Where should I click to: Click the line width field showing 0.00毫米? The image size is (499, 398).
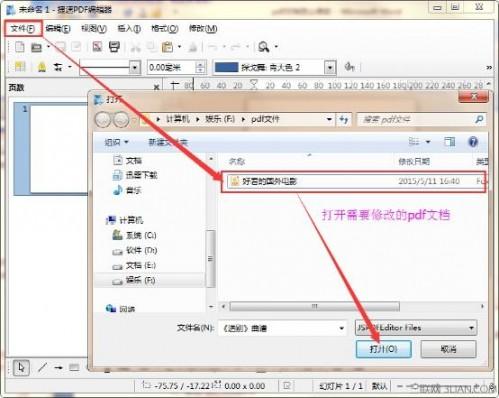pos(171,68)
